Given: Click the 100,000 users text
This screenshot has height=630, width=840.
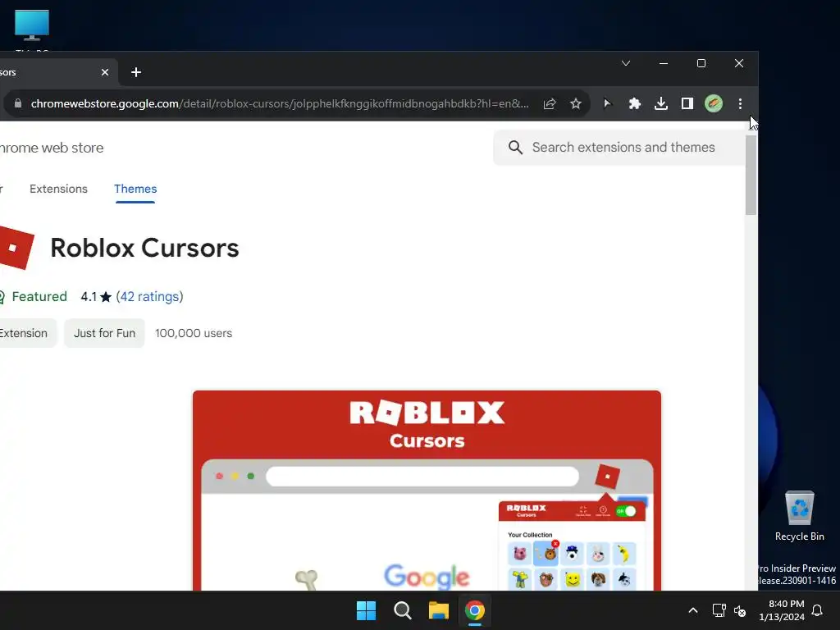Looking at the screenshot, I should [x=194, y=333].
